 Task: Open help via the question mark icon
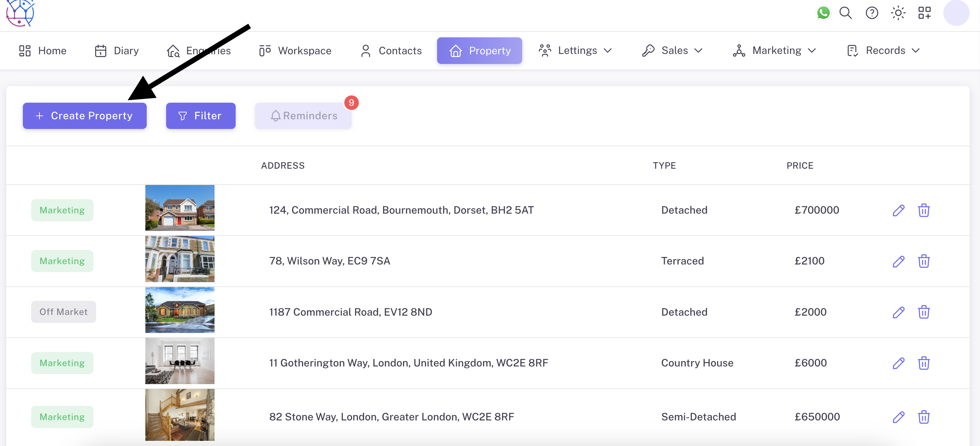click(872, 12)
